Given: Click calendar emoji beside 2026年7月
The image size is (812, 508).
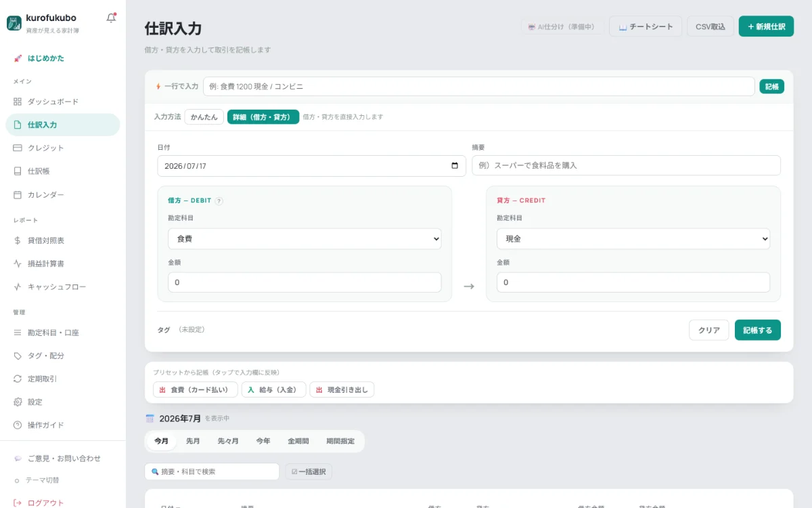Looking at the screenshot, I should click(x=150, y=419).
